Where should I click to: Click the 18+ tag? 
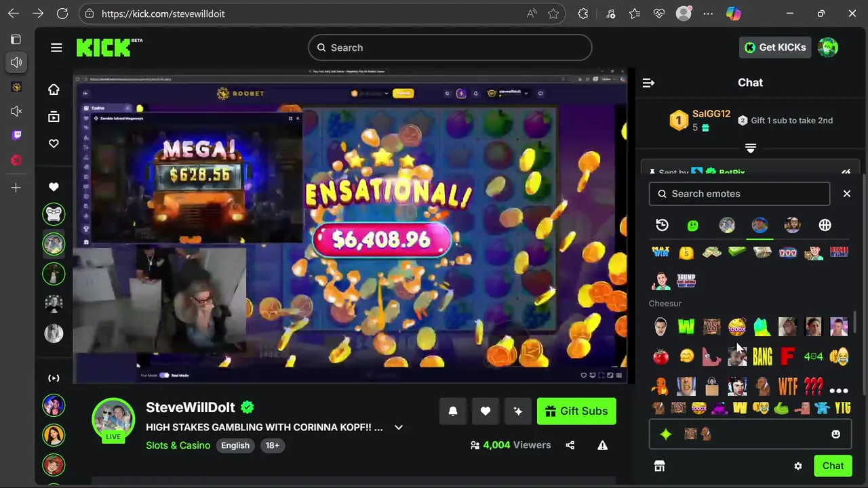(272, 445)
